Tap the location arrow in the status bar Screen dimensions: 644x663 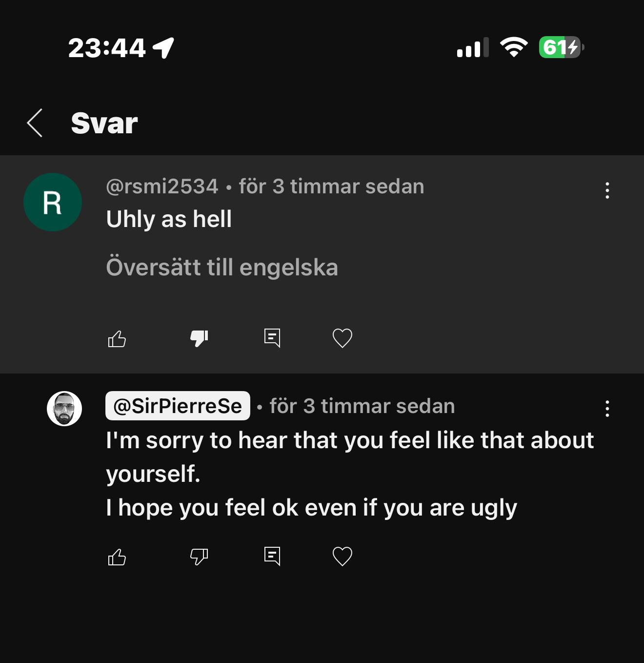164,48
